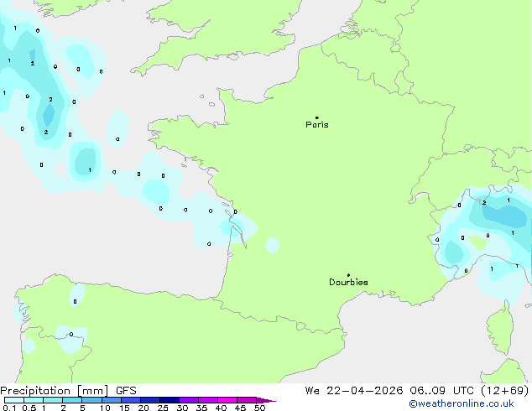Pick the 20–25 mm legend swatch
Viewport: 532px width, 411px height.
[x=149, y=400]
